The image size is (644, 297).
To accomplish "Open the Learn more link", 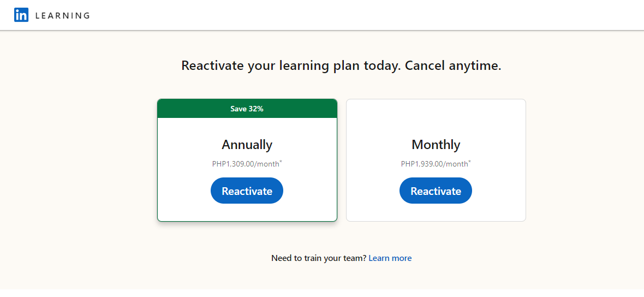I will pyautogui.click(x=390, y=258).
